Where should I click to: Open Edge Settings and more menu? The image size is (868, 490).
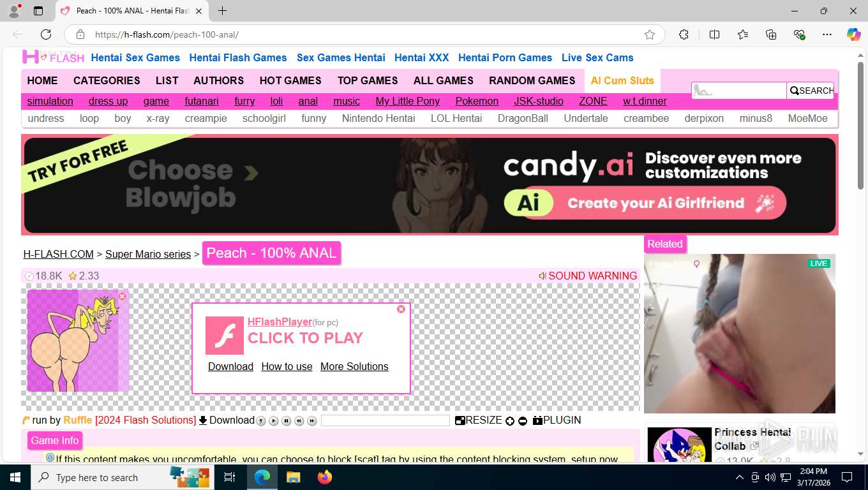pos(827,34)
